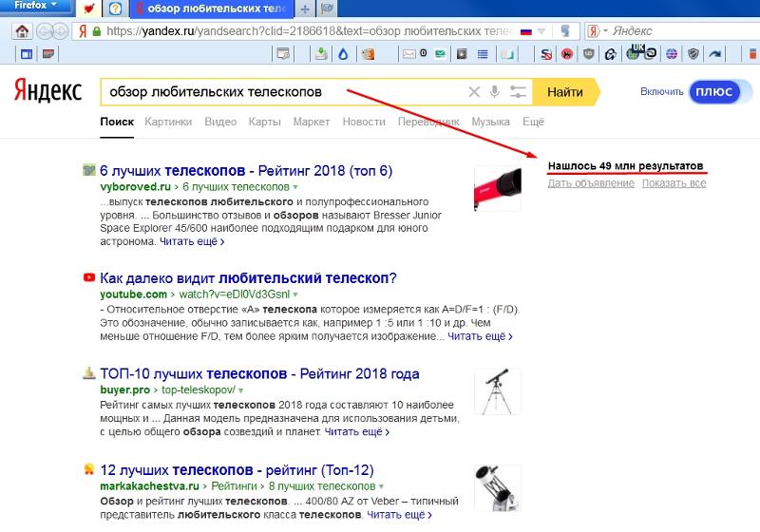Image resolution: width=760 pixels, height=532 pixels.
Task: Click the red-blue S blocker toolbar icon
Action: coord(546,54)
